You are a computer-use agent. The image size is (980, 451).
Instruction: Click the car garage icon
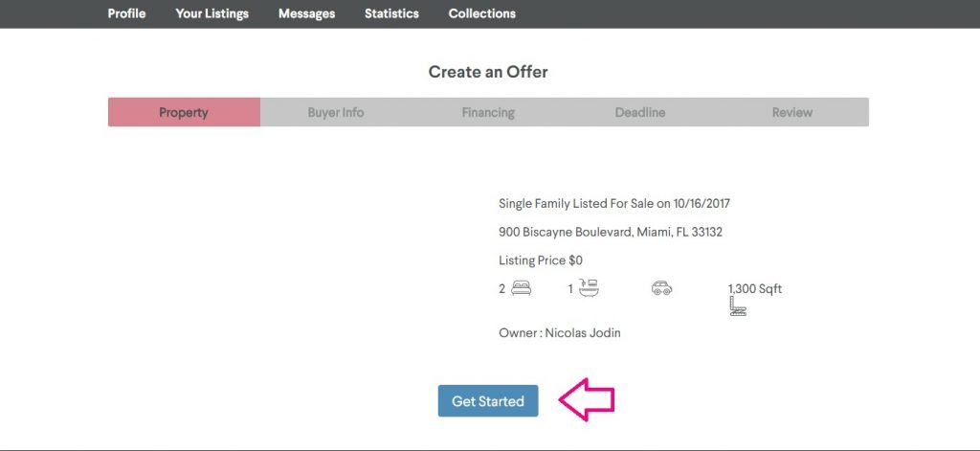(x=661, y=288)
